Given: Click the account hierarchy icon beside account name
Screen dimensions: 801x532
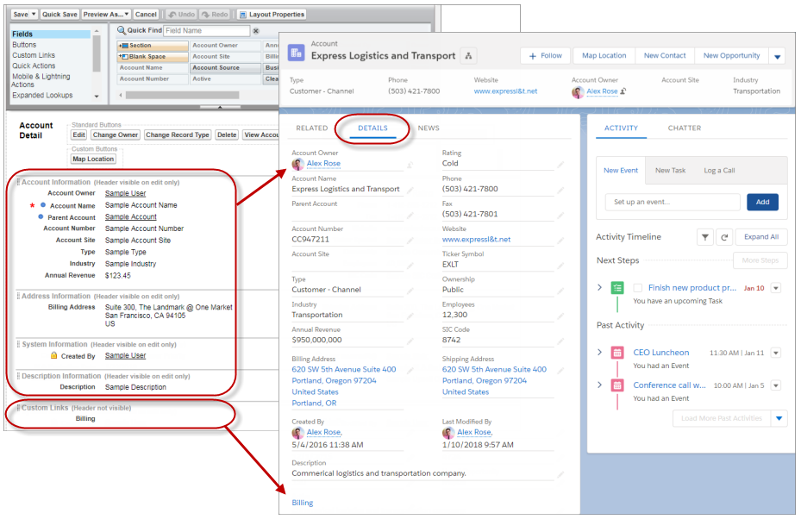Looking at the screenshot, I should point(468,56).
